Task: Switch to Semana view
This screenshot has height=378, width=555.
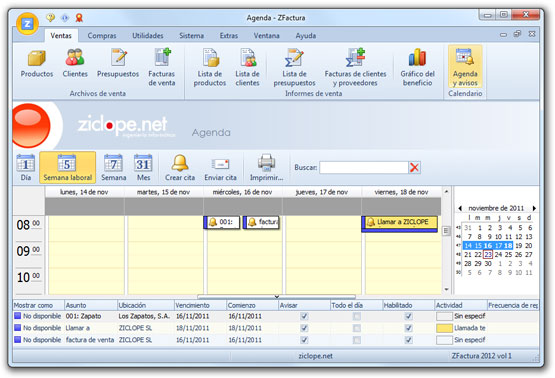Action: pyautogui.click(x=114, y=167)
